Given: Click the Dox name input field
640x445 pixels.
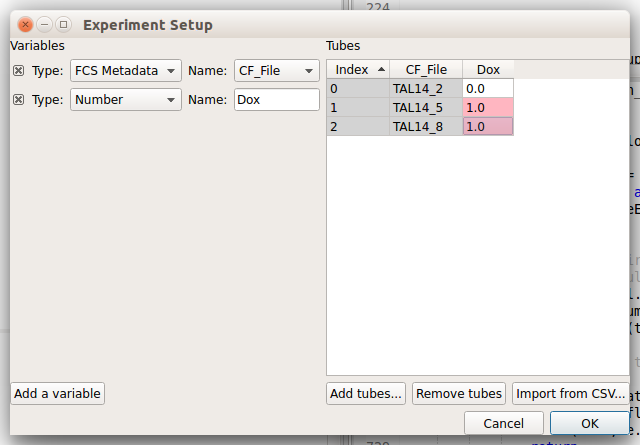Looking at the screenshot, I should (277, 100).
